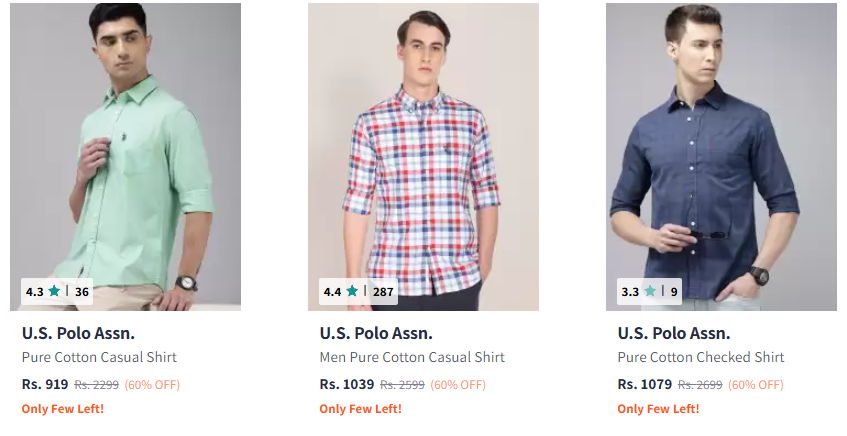
Task: Open the U.S. Polo Assn. brand above Rs. 919
Action: [78, 333]
